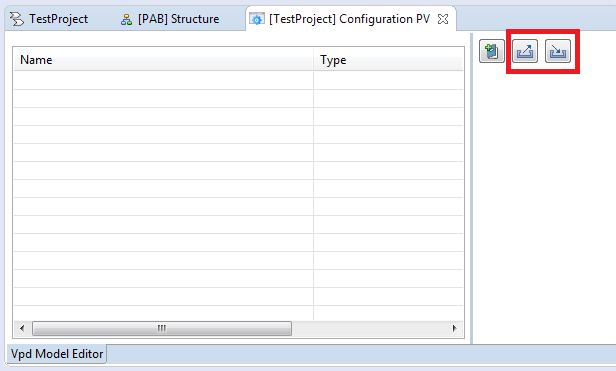Image resolution: width=616 pixels, height=371 pixels.
Task: Click the TestProject tab icon
Action: pyautogui.click(x=16, y=19)
